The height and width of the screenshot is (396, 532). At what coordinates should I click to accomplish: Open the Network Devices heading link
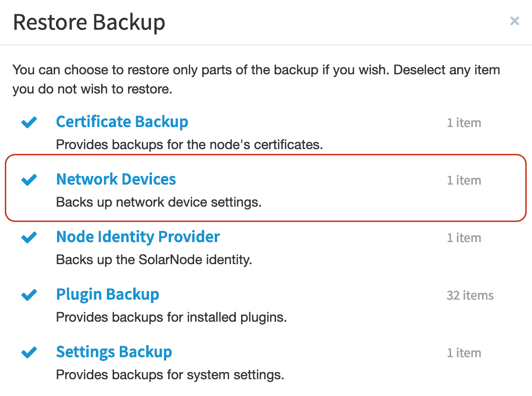[116, 179]
